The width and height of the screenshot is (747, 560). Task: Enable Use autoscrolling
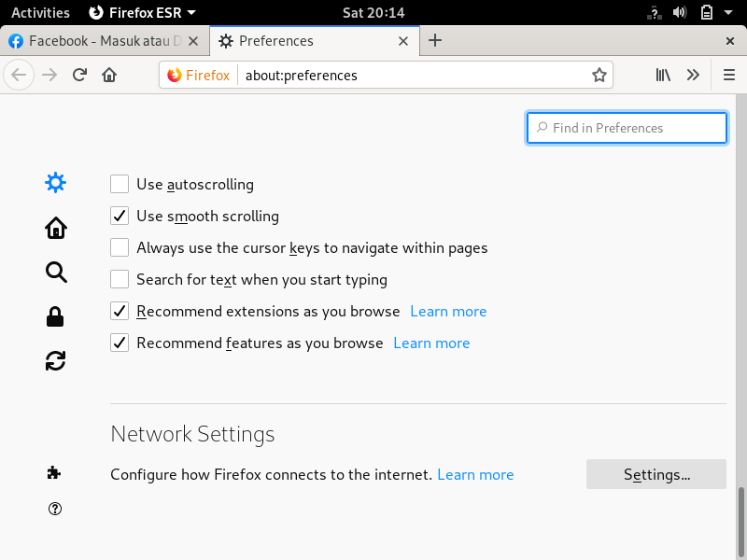tap(119, 184)
